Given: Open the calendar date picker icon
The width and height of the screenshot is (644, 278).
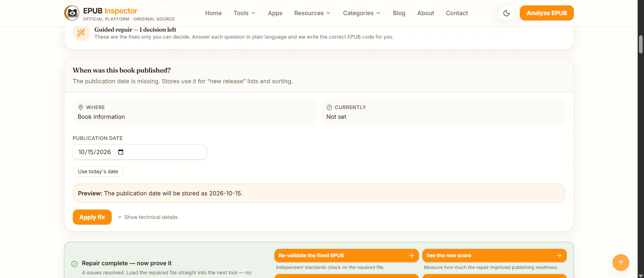Looking at the screenshot, I should click(x=121, y=152).
